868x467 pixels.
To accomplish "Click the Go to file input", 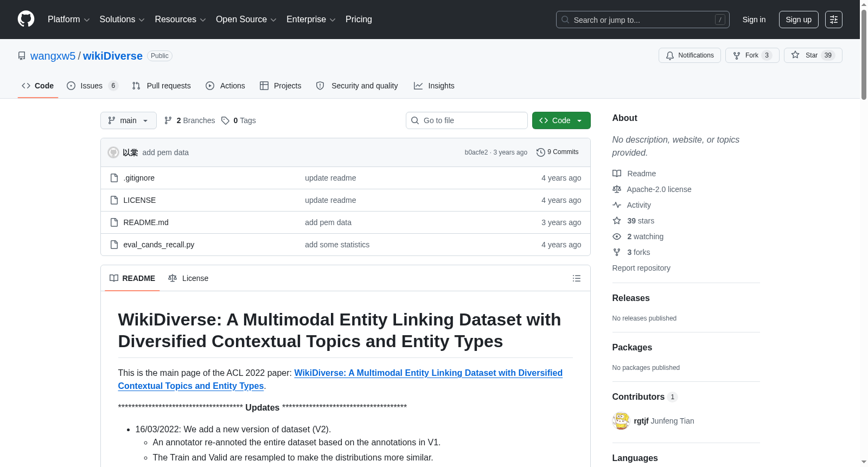I will (467, 120).
